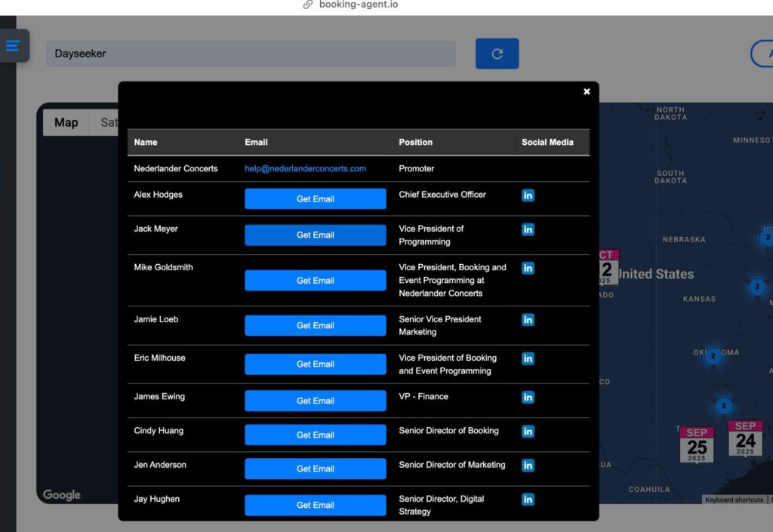This screenshot has height=532, width=773.
Task: Open Jamie Loeb's LinkedIn profile
Action: pyautogui.click(x=528, y=319)
